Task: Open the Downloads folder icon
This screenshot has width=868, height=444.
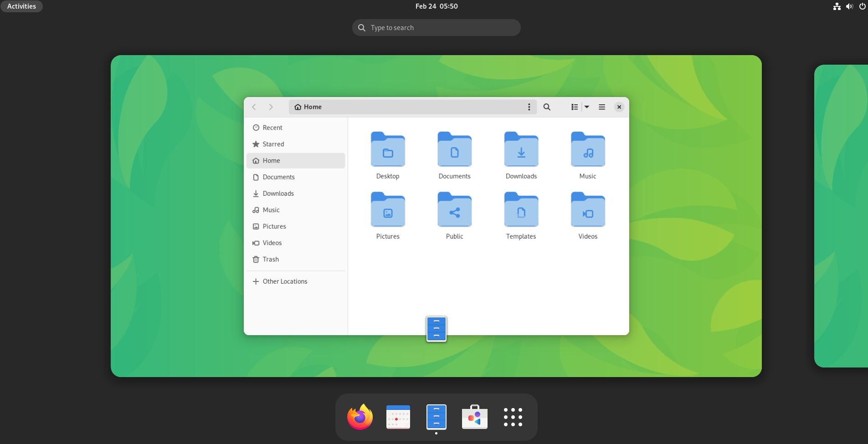Action: click(x=521, y=150)
